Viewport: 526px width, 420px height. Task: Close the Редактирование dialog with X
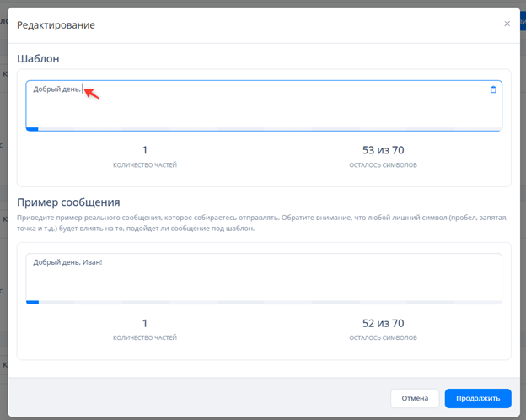pos(507,24)
